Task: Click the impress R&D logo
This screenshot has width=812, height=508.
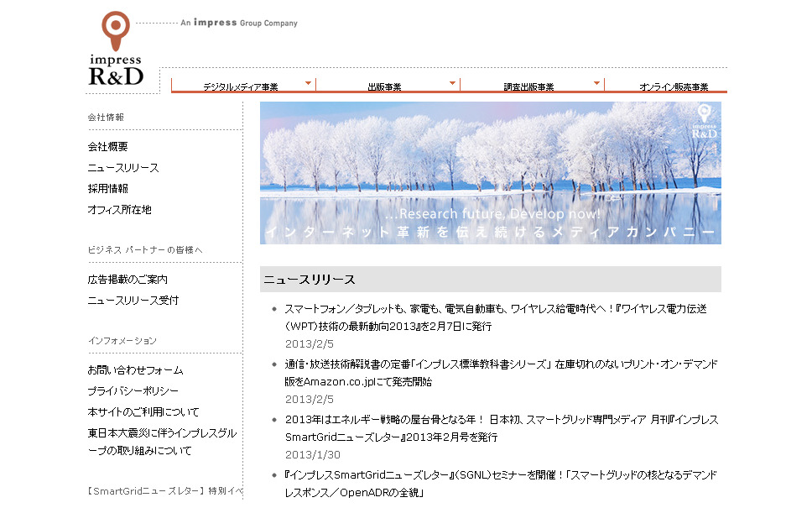Action: pos(116,49)
